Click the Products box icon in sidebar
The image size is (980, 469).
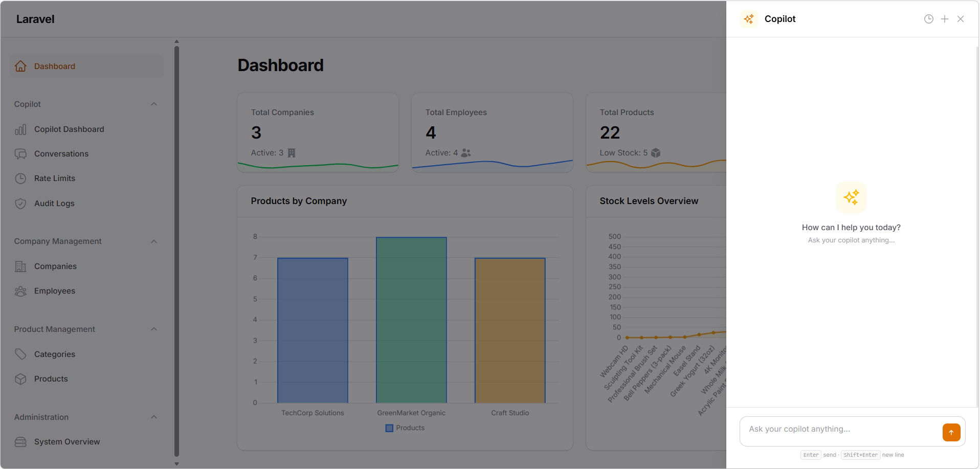pyautogui.click(x=20, y=379)
